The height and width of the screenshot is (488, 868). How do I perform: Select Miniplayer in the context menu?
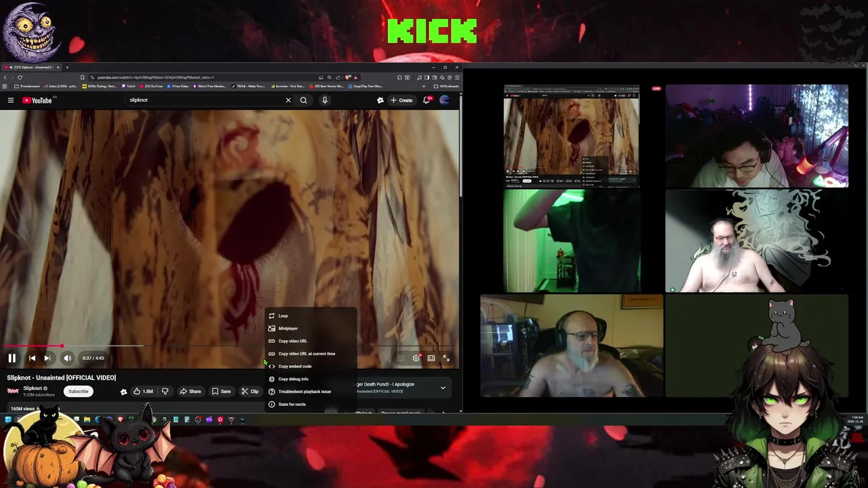click(311, 328)
